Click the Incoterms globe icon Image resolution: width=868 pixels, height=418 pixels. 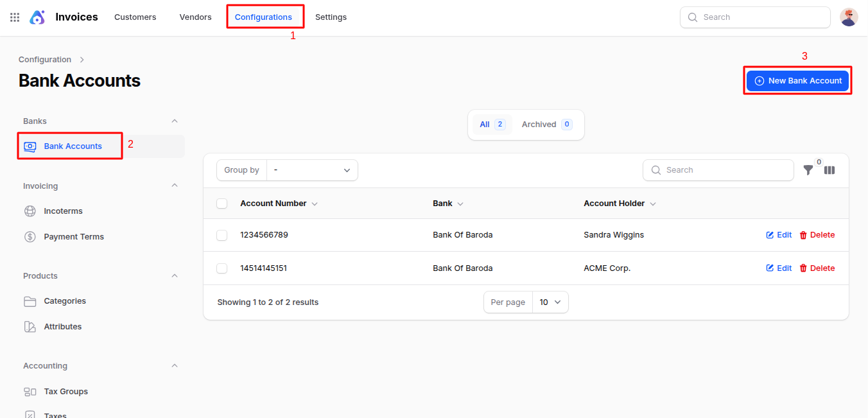click(30, 211)
